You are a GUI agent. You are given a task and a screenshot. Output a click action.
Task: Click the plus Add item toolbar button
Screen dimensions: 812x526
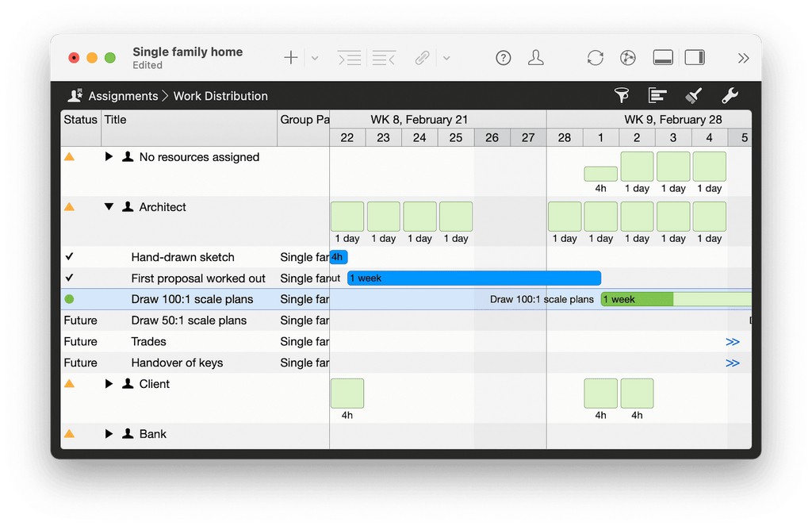tap(291, 58)
